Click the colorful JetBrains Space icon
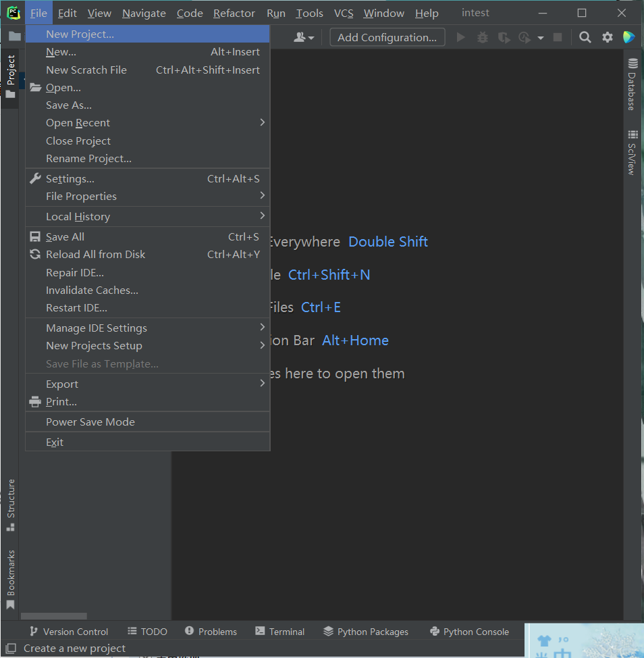644x658 pixels. (628, 37)
